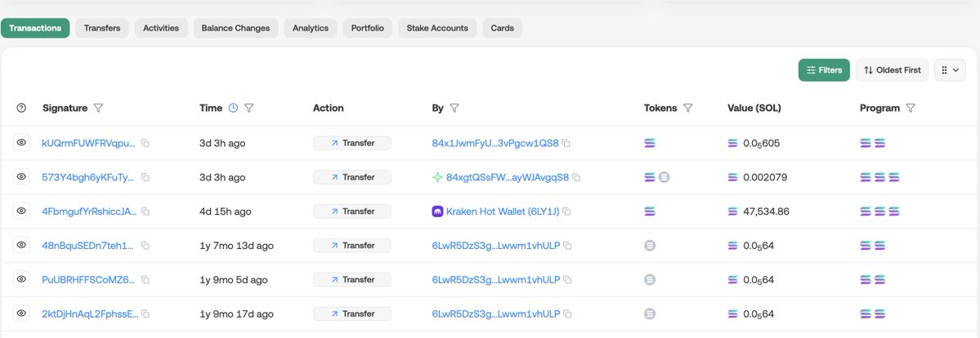The width and height of the screenshot is (980, 338).
Task: Copy signature kUQrmFUWFRVqpu
Action: point(145,143)
